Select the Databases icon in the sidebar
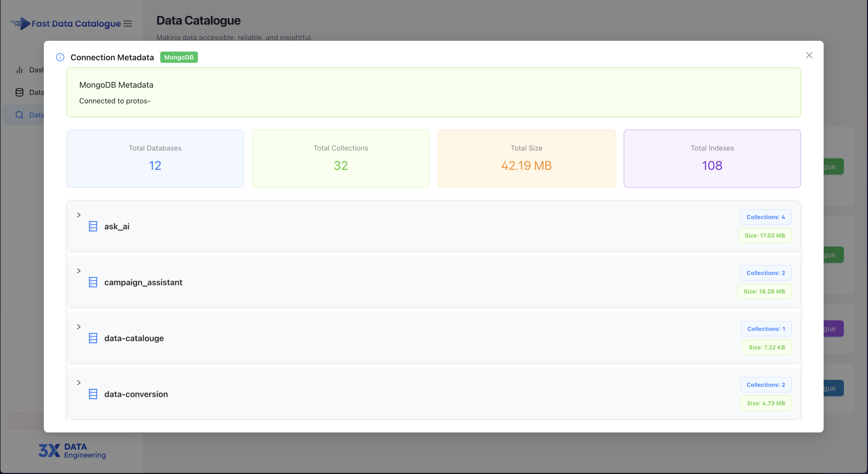 [x=19, y=92]
